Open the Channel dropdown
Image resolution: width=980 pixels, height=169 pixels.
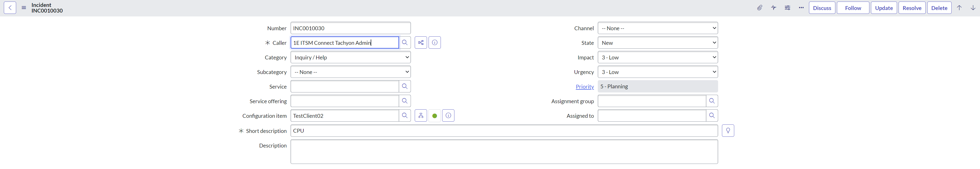click(657, 28)
